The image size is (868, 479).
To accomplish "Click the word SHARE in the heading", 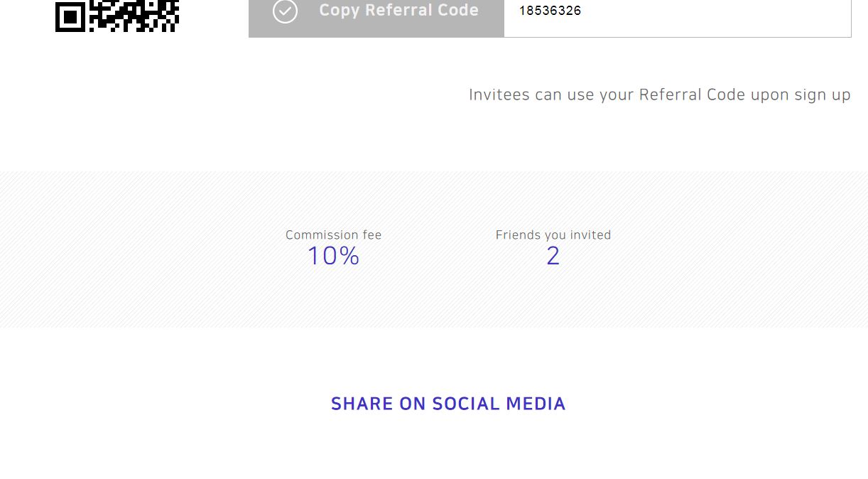I will [x=362, y=404].
